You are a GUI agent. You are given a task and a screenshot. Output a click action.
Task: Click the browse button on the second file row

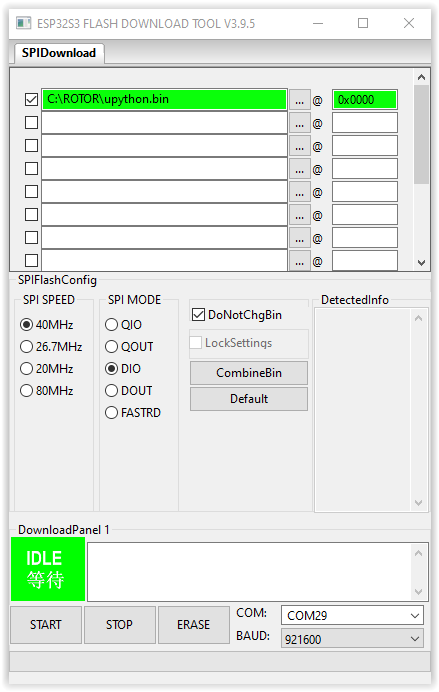point(300,124)
